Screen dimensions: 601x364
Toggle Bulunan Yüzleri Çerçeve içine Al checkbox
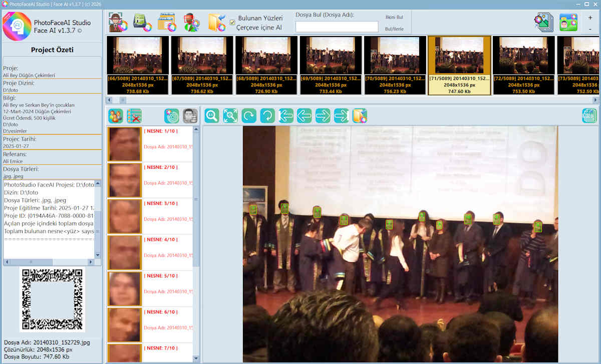[232, 22]
